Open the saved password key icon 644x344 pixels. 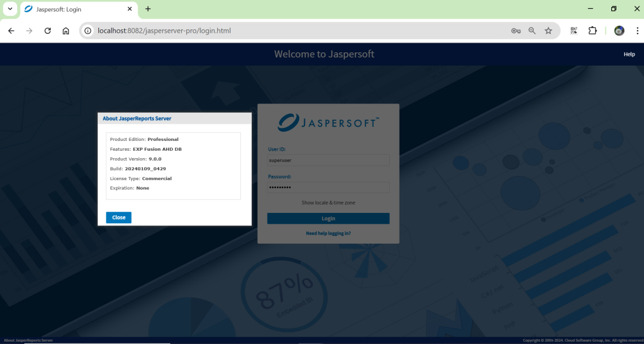coord(516,31)
